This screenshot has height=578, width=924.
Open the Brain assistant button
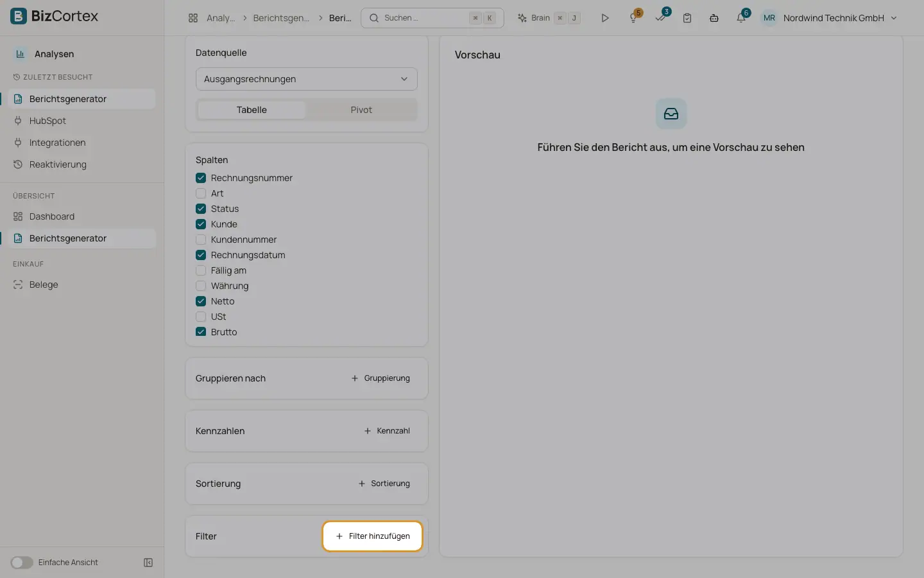pyautogui.click(x=549, y=18)
